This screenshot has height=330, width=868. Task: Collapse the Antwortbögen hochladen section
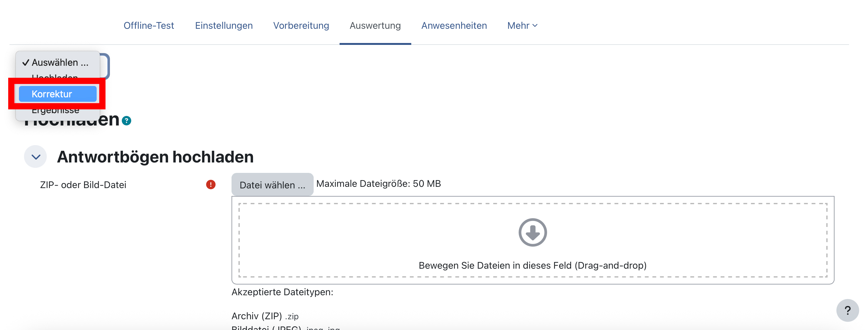pos(35,157)
